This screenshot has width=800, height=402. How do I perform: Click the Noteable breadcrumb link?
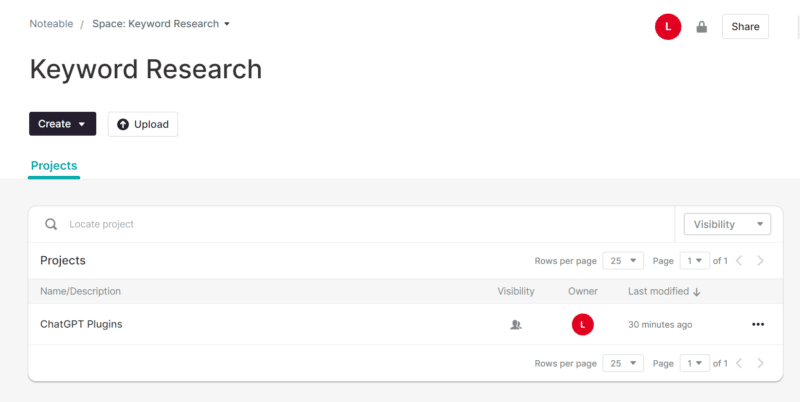(52, 24)
